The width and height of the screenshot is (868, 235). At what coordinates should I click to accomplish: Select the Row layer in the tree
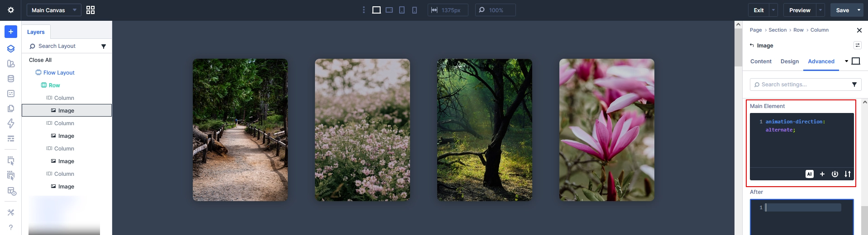(x=54, y=85)
